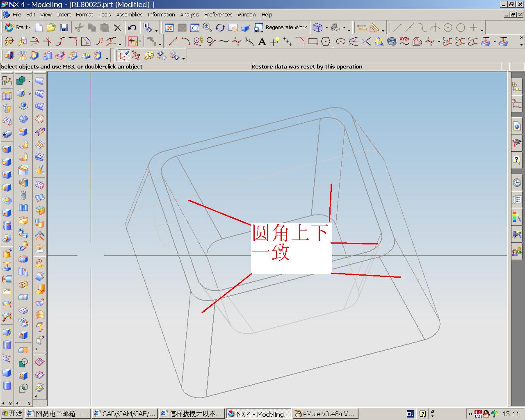Viewport: 525px width, 420px height.
Task: Select the Extrude feature tool
Action: pos(7,96)
